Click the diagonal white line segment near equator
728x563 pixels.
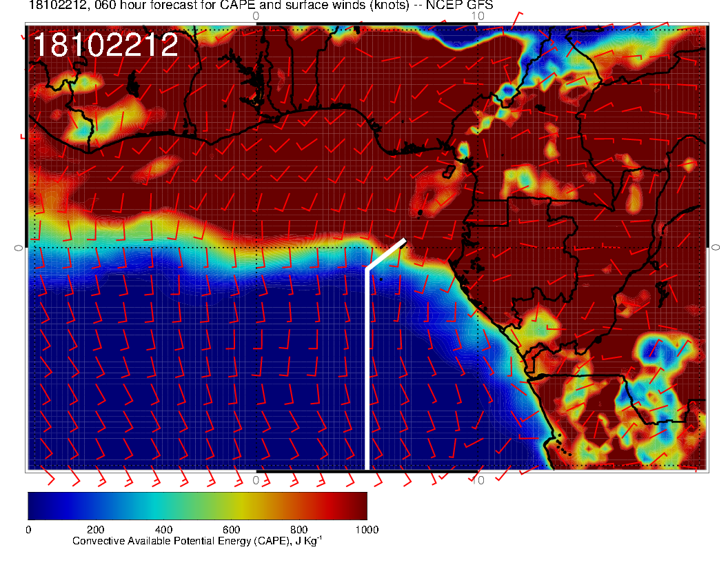coord(386,254)
